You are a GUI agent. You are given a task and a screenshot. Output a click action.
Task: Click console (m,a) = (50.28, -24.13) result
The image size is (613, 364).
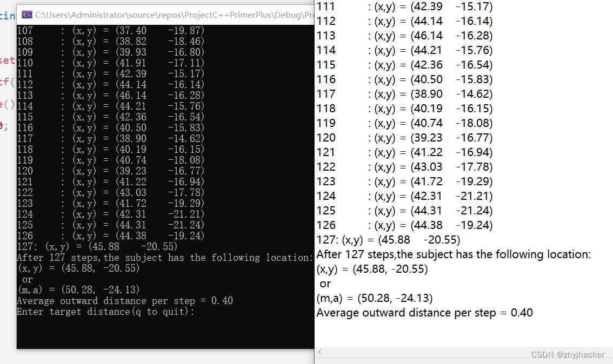pos(78,290)
